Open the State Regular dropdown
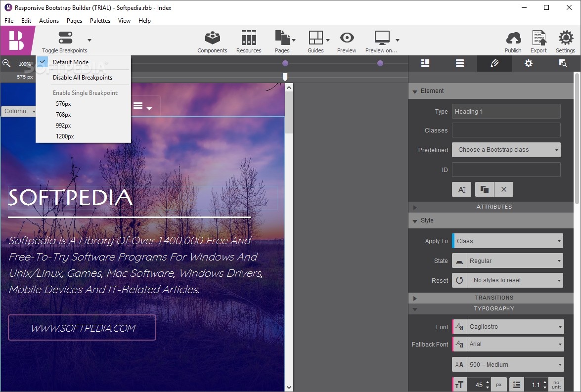 (515, 261)
